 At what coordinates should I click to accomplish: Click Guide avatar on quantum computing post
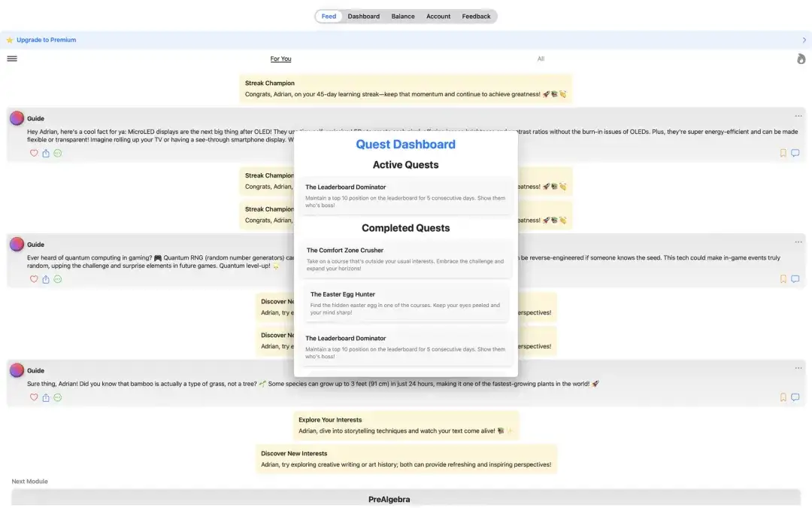[17, 244]
